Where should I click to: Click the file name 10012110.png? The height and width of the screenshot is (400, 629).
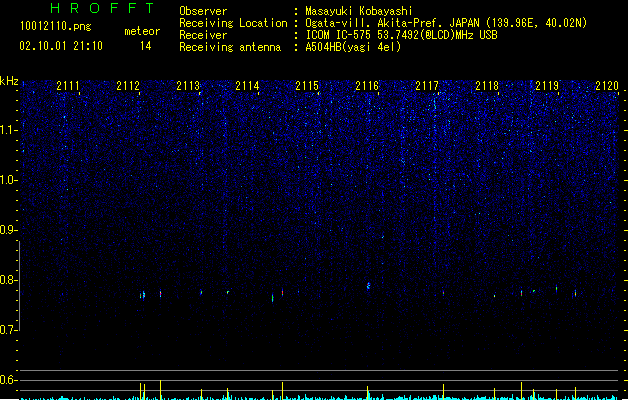click(55, 26)
